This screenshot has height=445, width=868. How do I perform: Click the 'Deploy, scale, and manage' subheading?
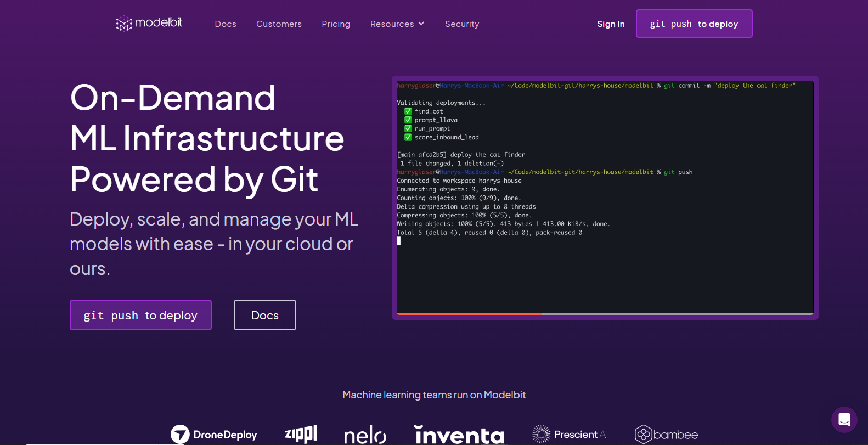(x=214, y=244)
